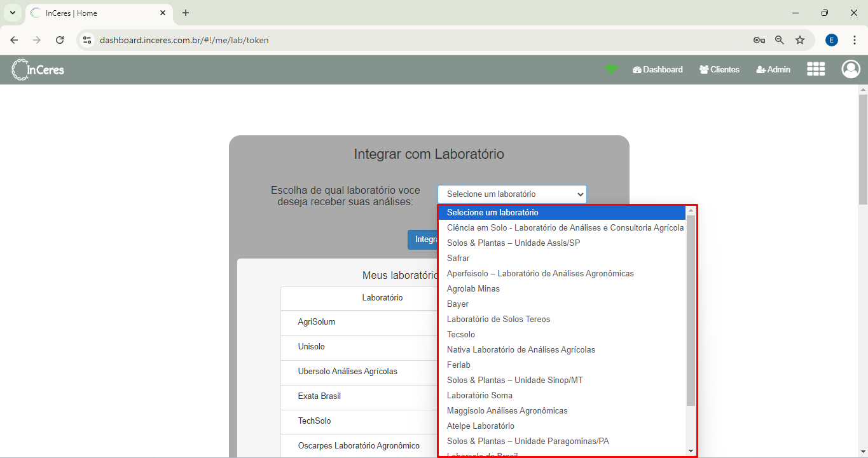The height and width of the screenshot is (458, 868).
Task: Select Agrolab Minas option
Action: click(562, 288)
